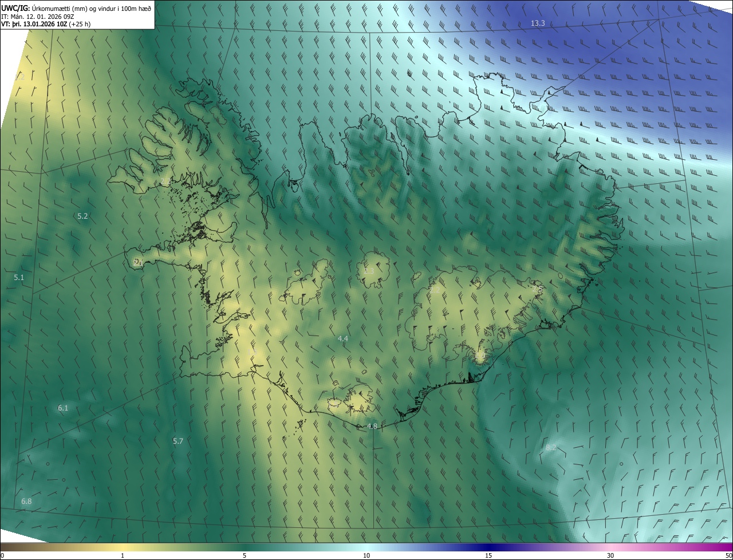Click the 6.1 value label
Image resolution: width=733 pixels, height=560 pixels.
coord(63,408)
